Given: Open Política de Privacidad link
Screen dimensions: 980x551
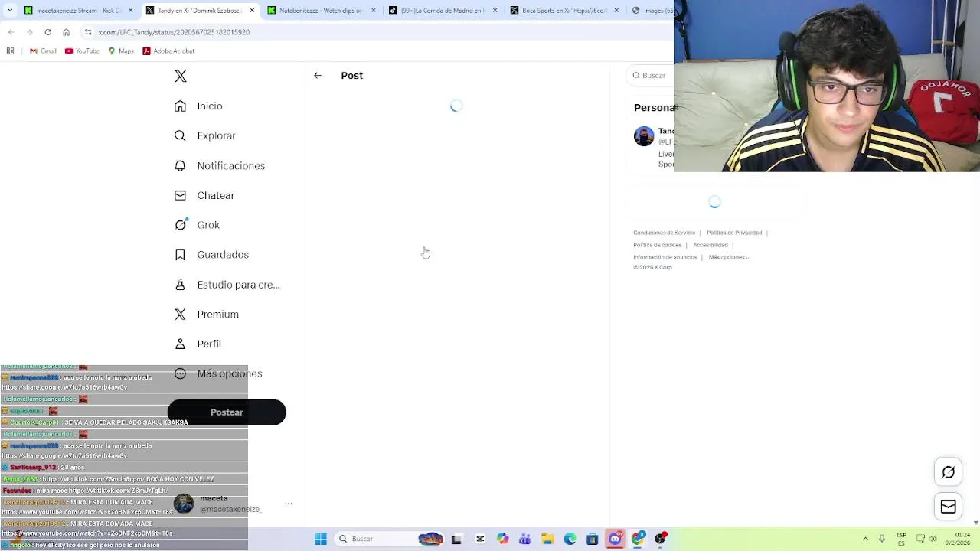Looking at the screenshot, I should tap(734, 233).
